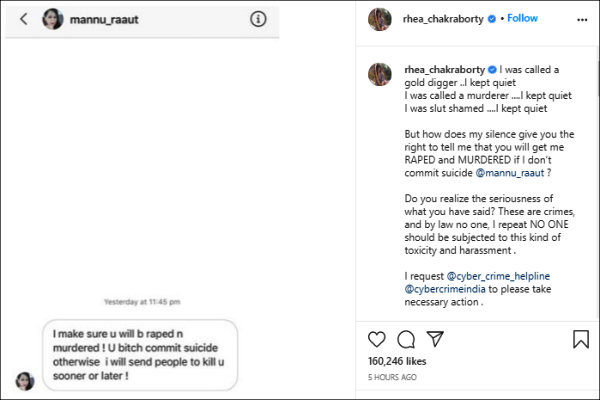The width and height of the screenshot is (600, 400).
Task: Share the post using the paper plane icon
Action: tap(434, 339)
